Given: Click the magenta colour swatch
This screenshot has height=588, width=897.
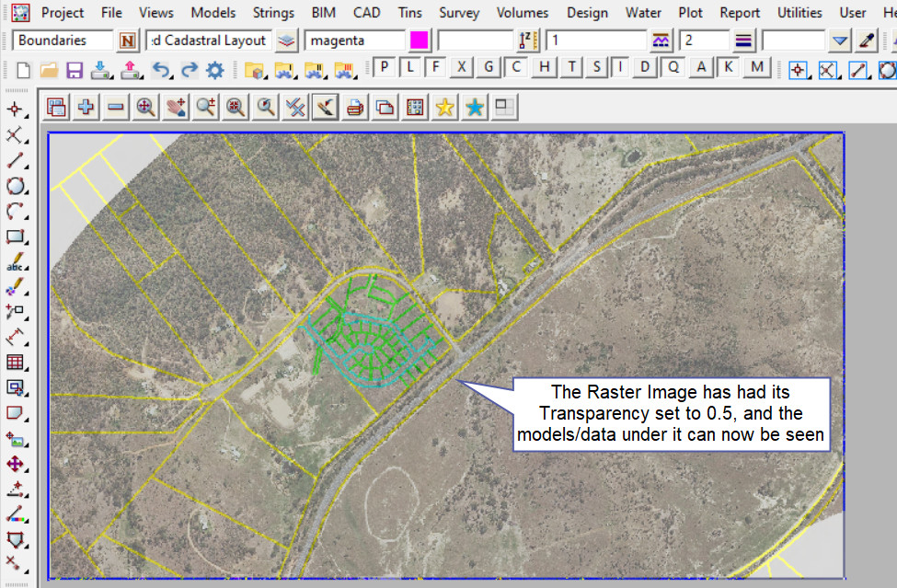Looking at the screenshot, I should coord(419,40).
